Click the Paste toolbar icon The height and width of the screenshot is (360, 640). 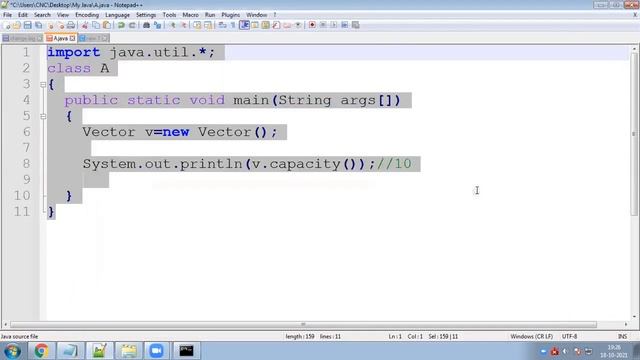pos(107,25)
